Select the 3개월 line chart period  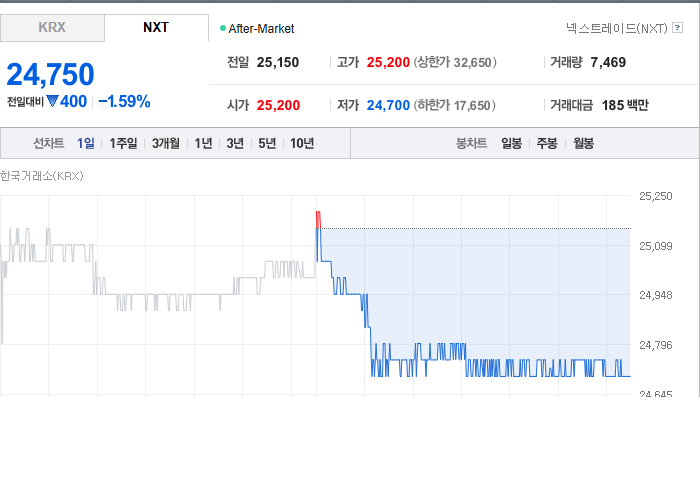[x=166, y=143]
